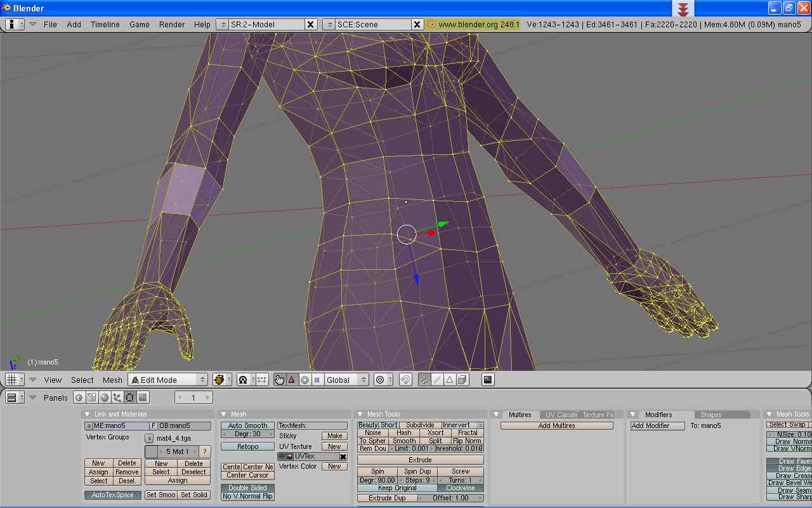812x508 pixels.
Task: Open the Scene panels context icon
Action: tap(143, 398)
